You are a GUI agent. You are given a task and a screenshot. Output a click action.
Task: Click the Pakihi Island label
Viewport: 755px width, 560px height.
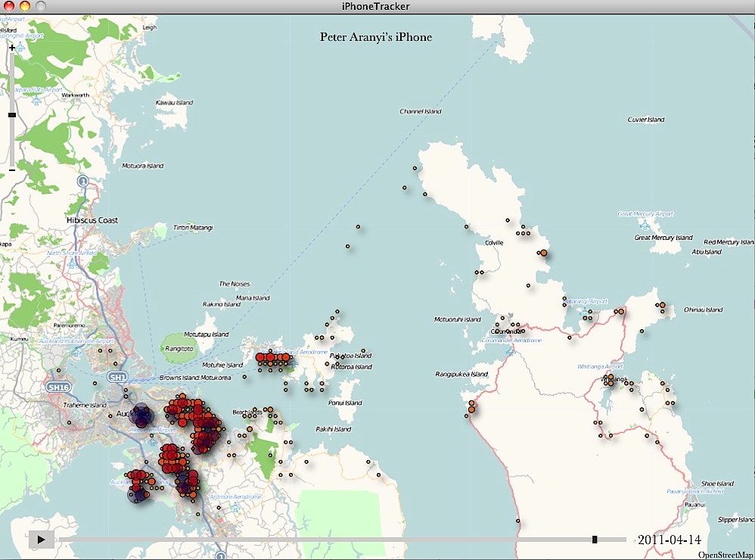(333, 429)
